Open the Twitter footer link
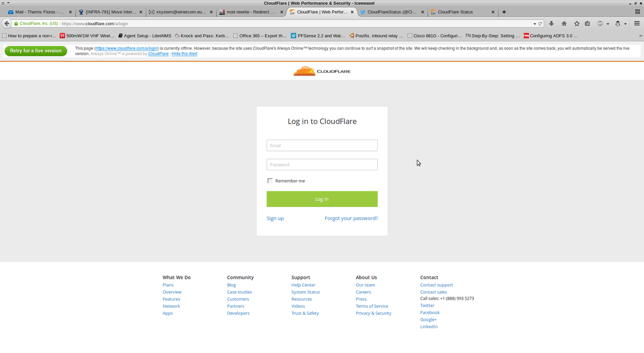This screenshot has height=353, width=644. click(427, 306)
